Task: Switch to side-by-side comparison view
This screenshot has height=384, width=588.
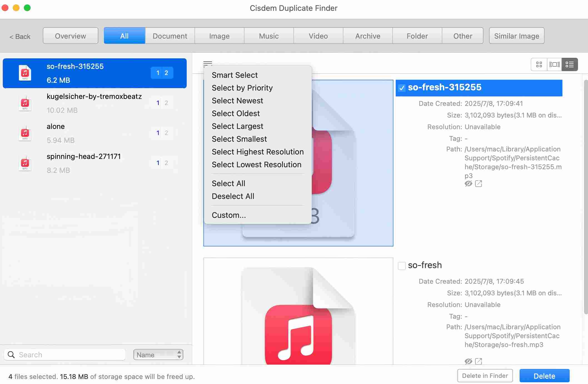Action: pos(554,64)
